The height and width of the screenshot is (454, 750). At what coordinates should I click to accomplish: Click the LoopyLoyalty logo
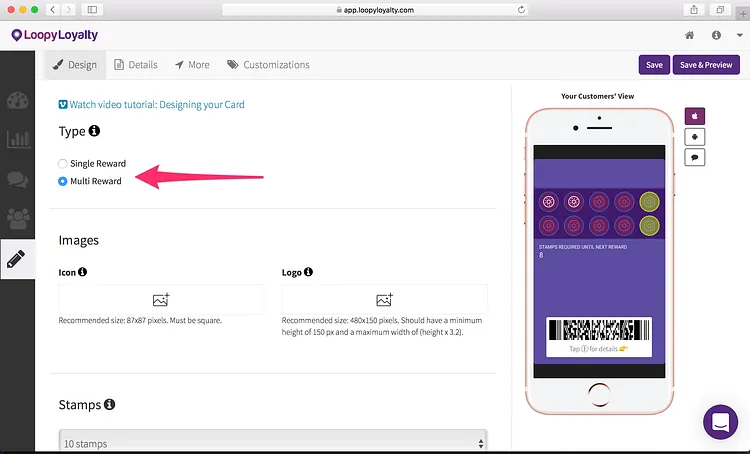[55, 35]
